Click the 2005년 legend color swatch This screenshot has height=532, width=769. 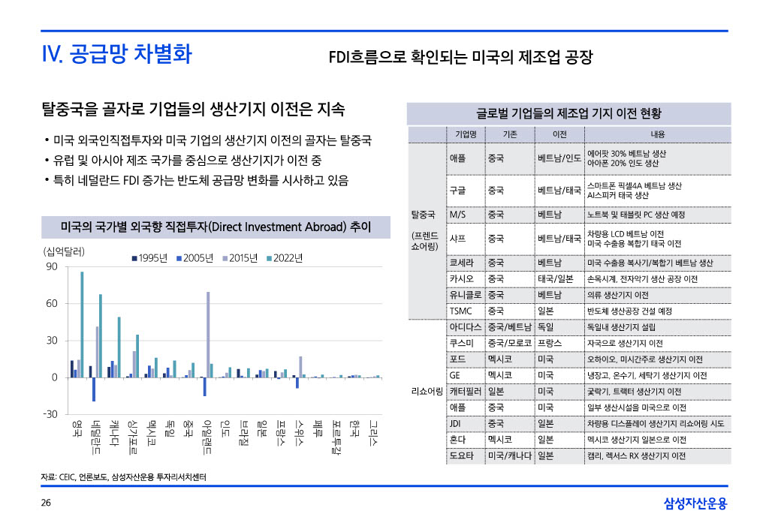click(179, 259)
